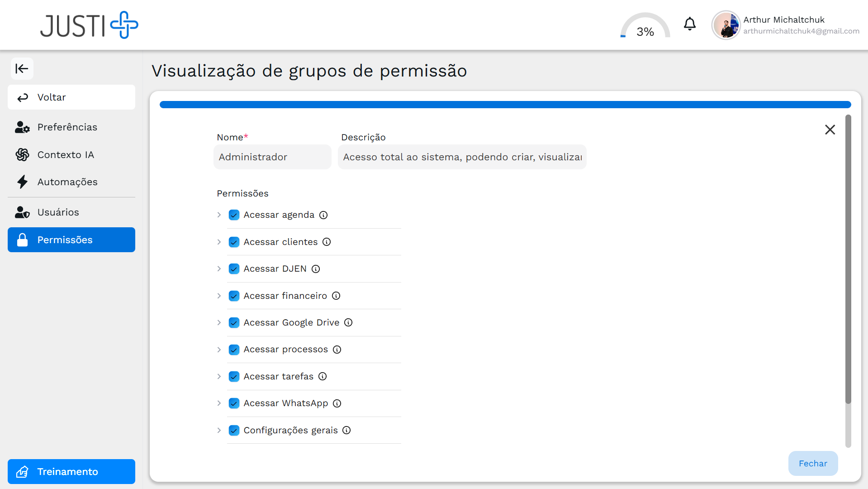Click the Fechar button
This screenshot has height=489, width=868.
812,463
